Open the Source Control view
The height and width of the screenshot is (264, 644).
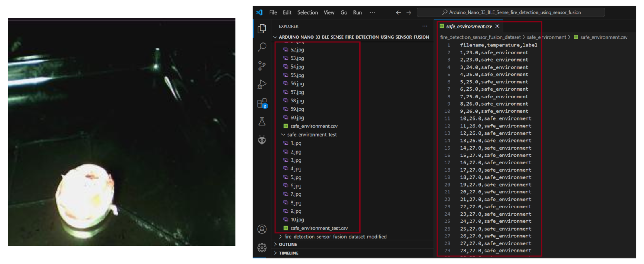(262, 65)
